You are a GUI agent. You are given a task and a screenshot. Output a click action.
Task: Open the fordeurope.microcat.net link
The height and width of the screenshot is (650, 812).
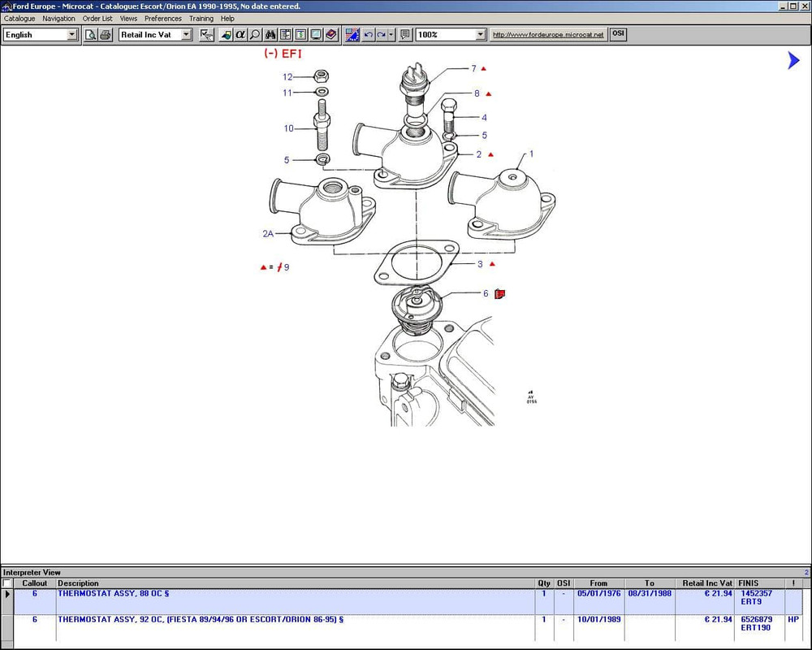tap(548, 35)
